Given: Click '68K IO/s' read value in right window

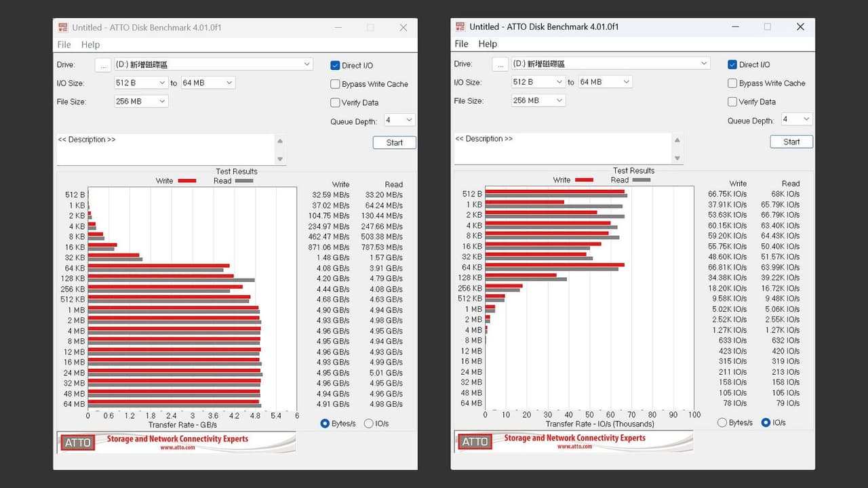Looking at the screenshot, I should coord(785,194).
